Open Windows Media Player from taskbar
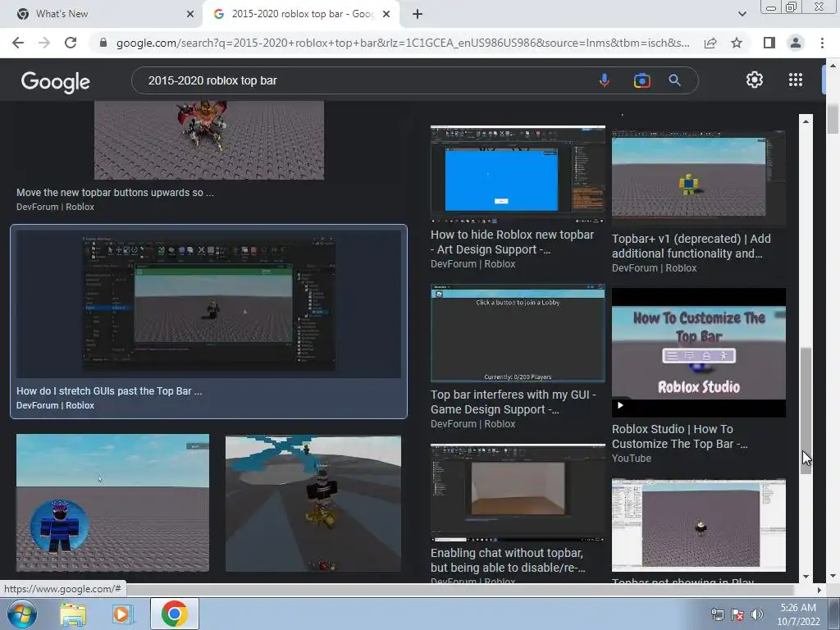Image resolution: width=840 pixels, height=630 pixels. (x=123, y=614)
